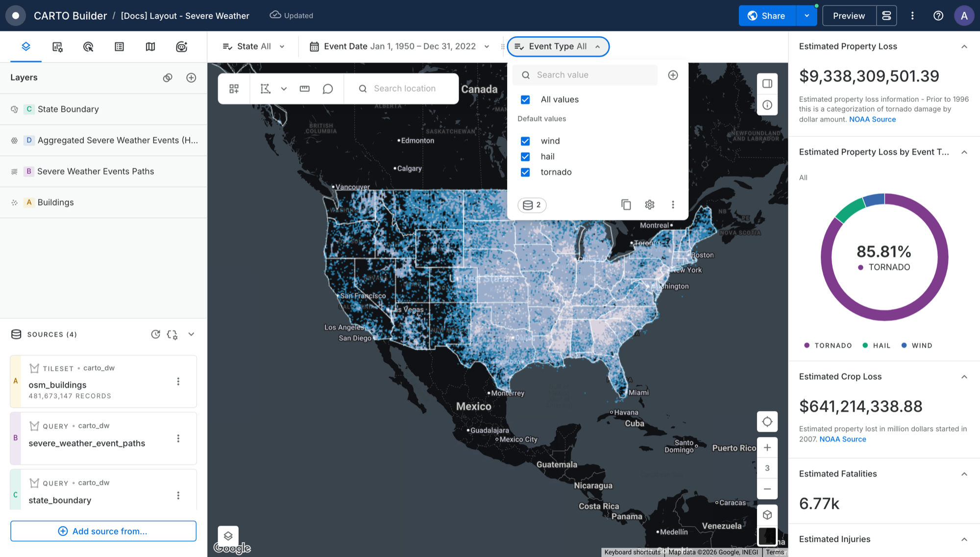Open Event Type parameter settings gear

click(649, 205)
